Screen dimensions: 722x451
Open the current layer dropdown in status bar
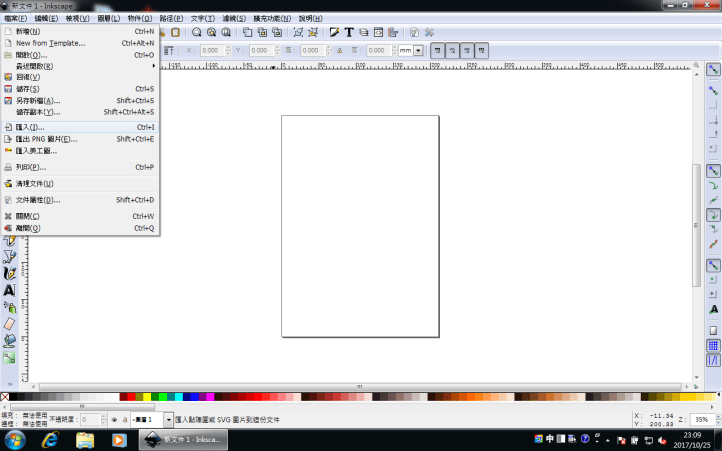(x=168, y=420)
